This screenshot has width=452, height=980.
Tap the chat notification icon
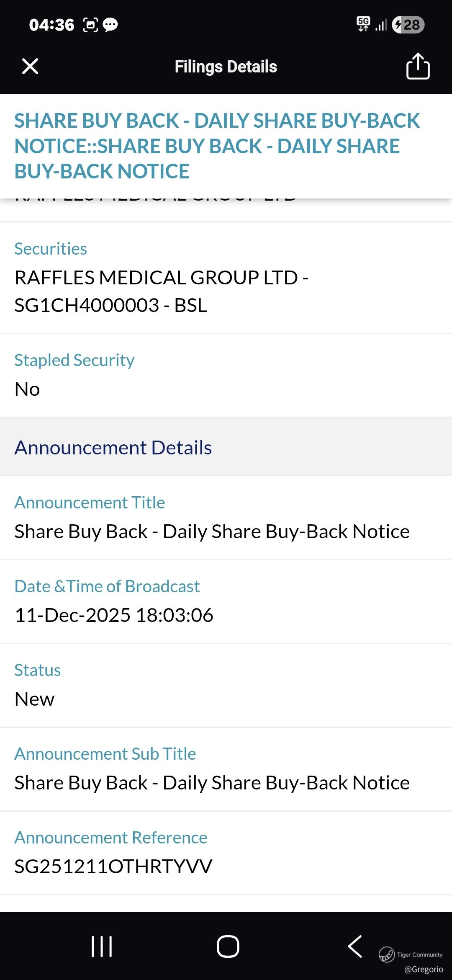click(110, 25)
